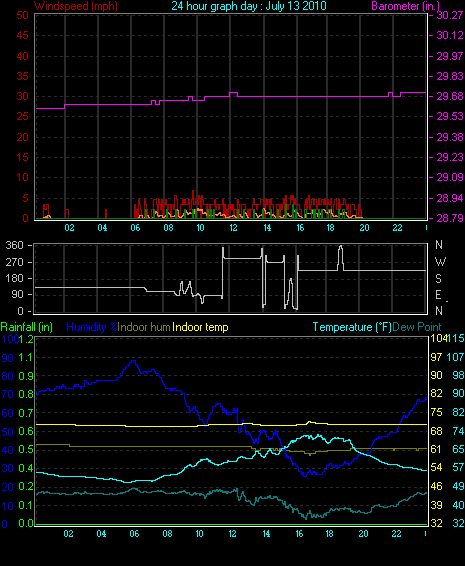Screen dimensions: 465x566
Task: Select green rainfall value 0.9
Action: [x=26, y=376]
